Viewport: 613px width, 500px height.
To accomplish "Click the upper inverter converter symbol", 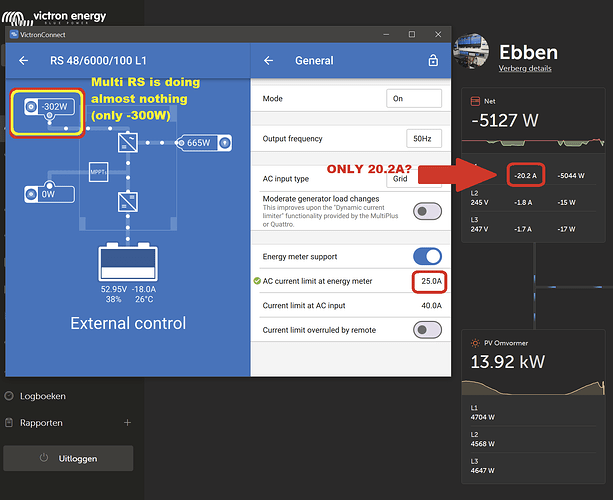I will tap(128, 143).
